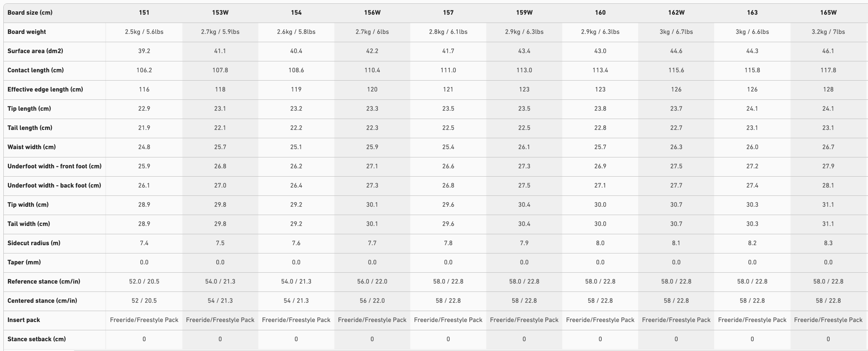Select the Waist width (cm) row label
The height and width of the screenshot is (351, 868).
click(x=32, y=147)
